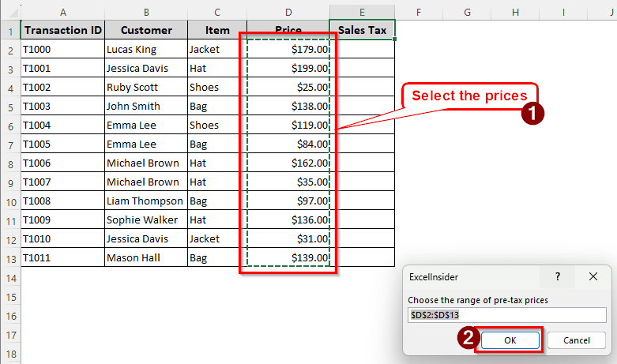Select column D header
617x364 pixels.
(x=288, y=13)
